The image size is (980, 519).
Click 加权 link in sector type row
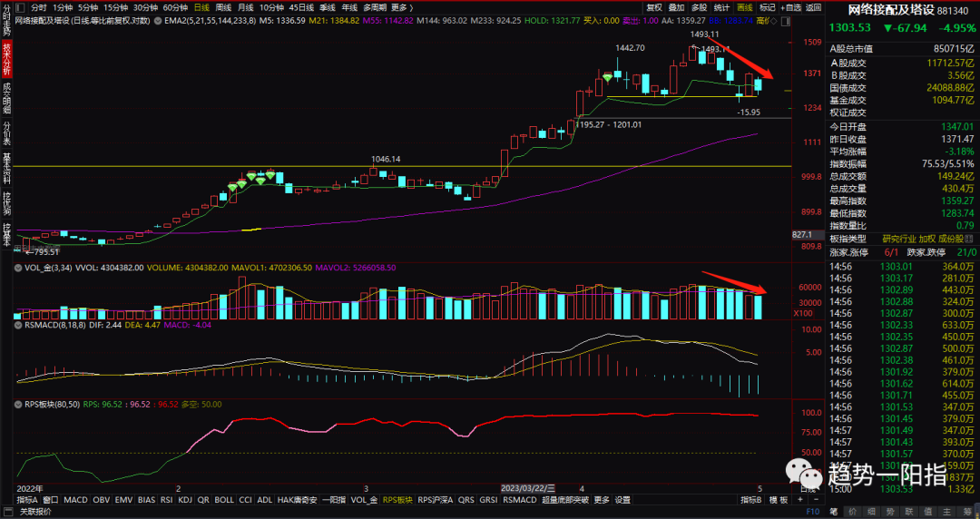926,239
